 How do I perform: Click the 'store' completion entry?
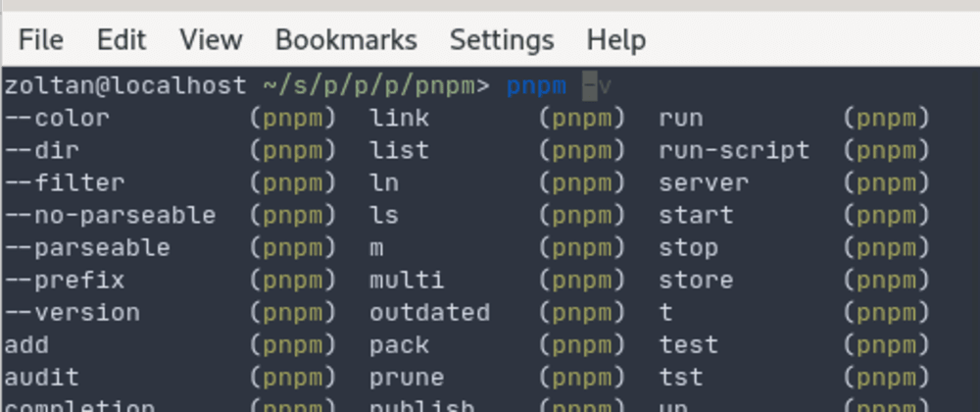[x=696, y=281]
